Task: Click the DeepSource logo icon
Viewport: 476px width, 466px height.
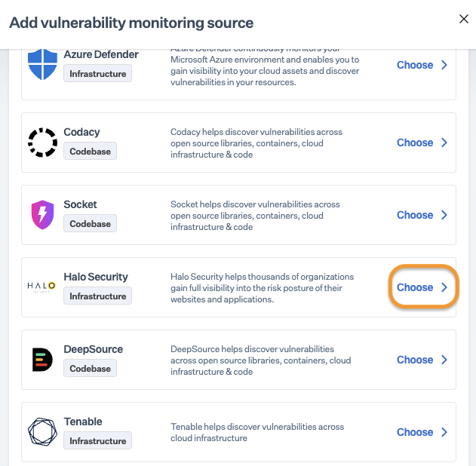Action: click(x=42, y=360)
